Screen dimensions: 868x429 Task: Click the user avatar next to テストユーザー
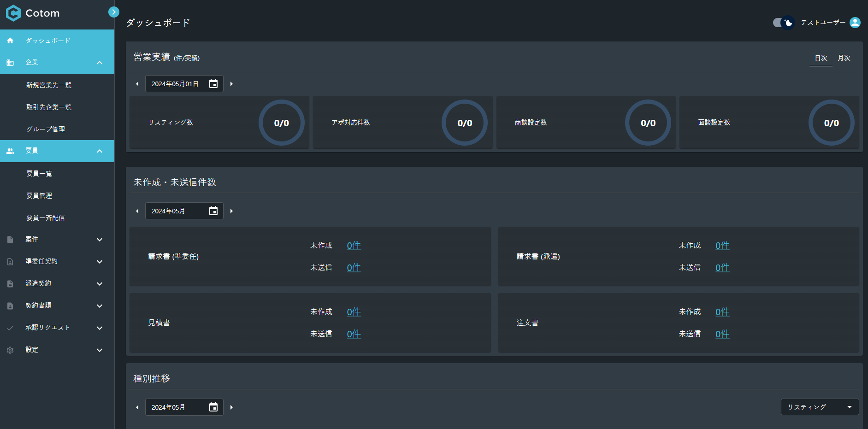coord(855,22)
